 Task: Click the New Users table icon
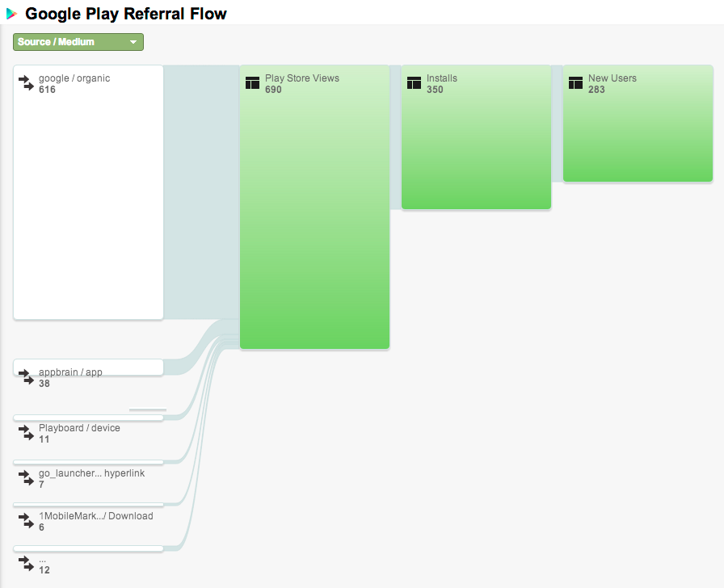coord(575,82)
